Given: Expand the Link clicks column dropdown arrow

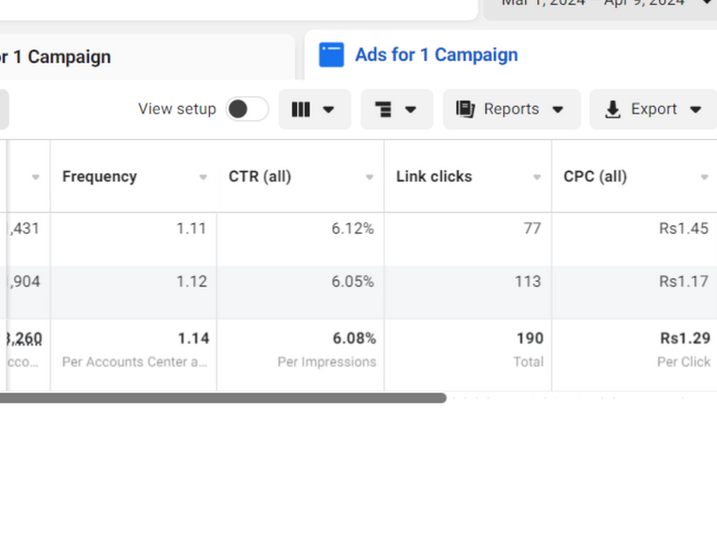Looking at the screenshot, I should (x=537, y=177).
